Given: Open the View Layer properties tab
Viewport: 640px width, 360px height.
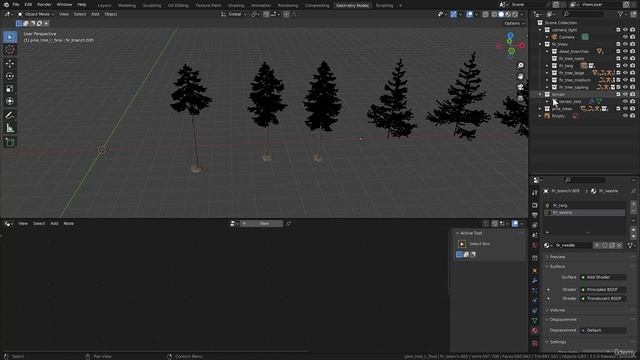Looking at the screenshot, I should coord(535,225).
